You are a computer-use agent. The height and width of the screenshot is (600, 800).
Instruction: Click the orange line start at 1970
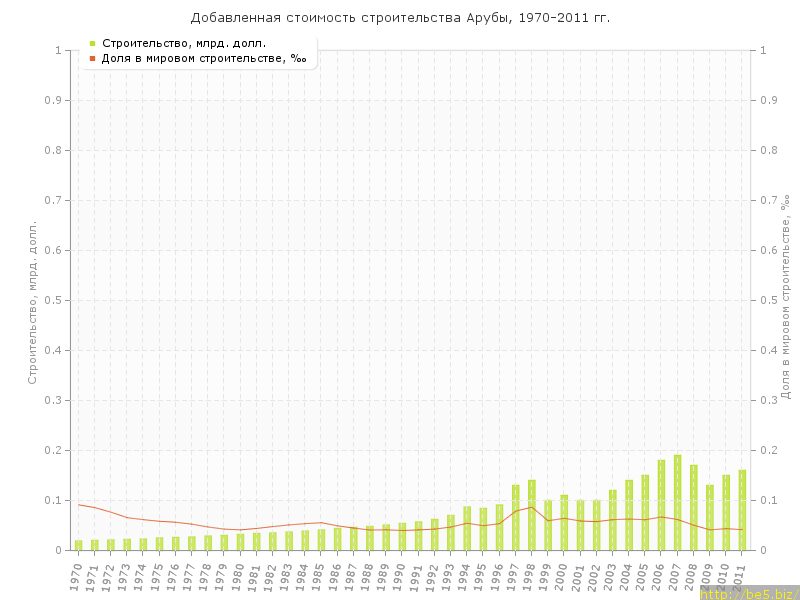pos(78,504)
